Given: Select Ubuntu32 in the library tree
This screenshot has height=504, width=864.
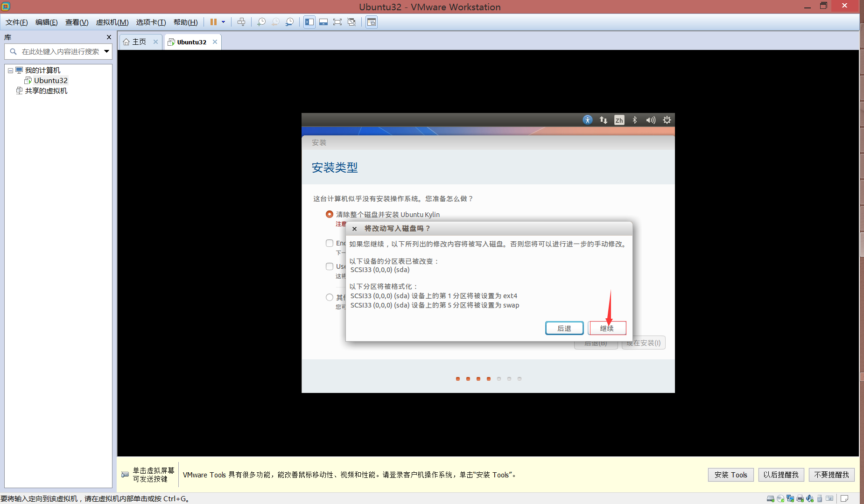Looking at the screenshot, I should point(50,81).
